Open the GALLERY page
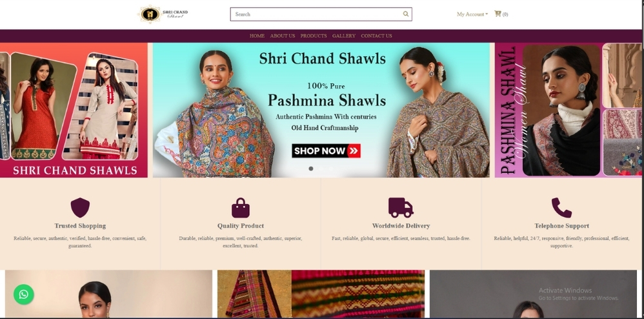 344,36
